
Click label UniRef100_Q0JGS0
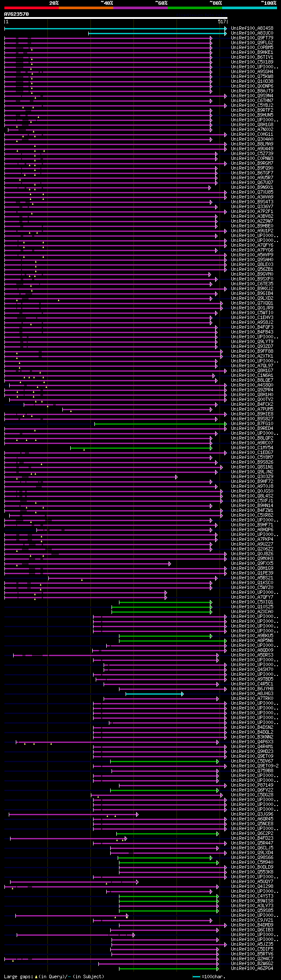coord(252,491)
